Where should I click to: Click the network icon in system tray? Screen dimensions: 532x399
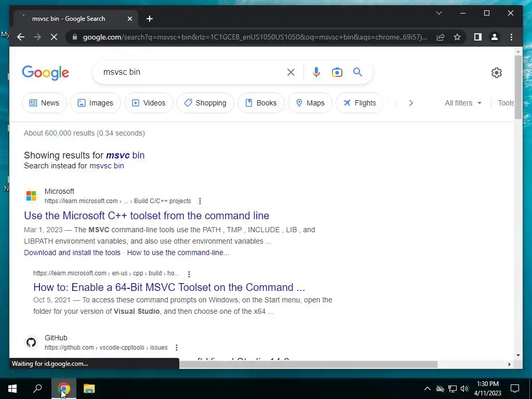pos(452,389)
